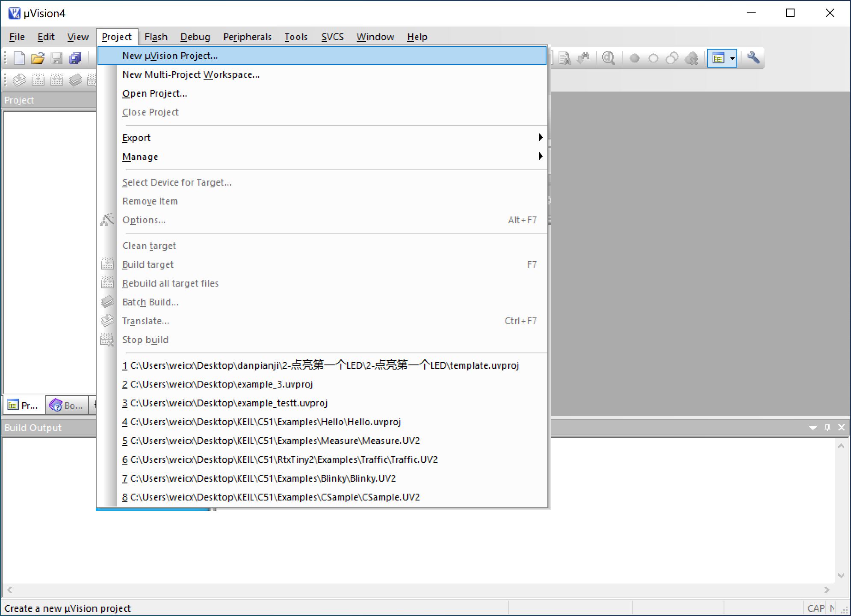Viewport: 851px width, 616px height.
Task: Click the Find in Files toolbar icon
Action: (565, 58)
